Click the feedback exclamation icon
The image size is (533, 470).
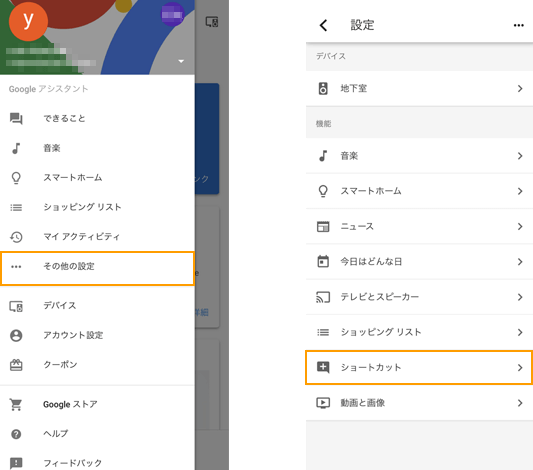pyautogui.click(x=16, y=463)
